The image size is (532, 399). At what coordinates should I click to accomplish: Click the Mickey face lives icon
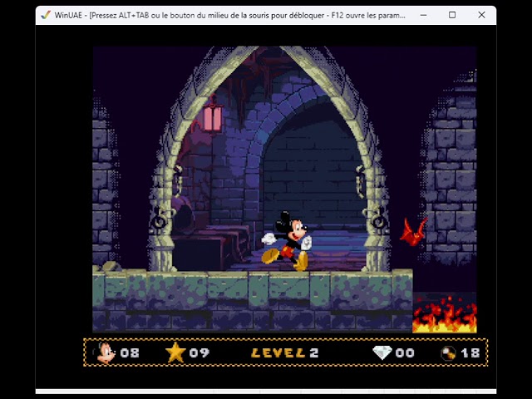[105, 352]
